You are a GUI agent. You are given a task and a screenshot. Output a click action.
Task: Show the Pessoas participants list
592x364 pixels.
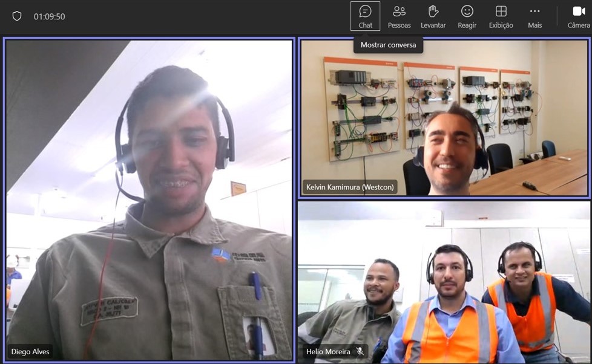[399, 16]
